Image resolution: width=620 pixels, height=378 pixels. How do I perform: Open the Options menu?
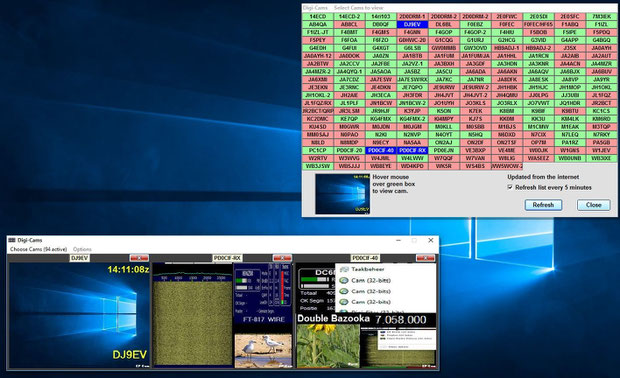pos(82,249)
